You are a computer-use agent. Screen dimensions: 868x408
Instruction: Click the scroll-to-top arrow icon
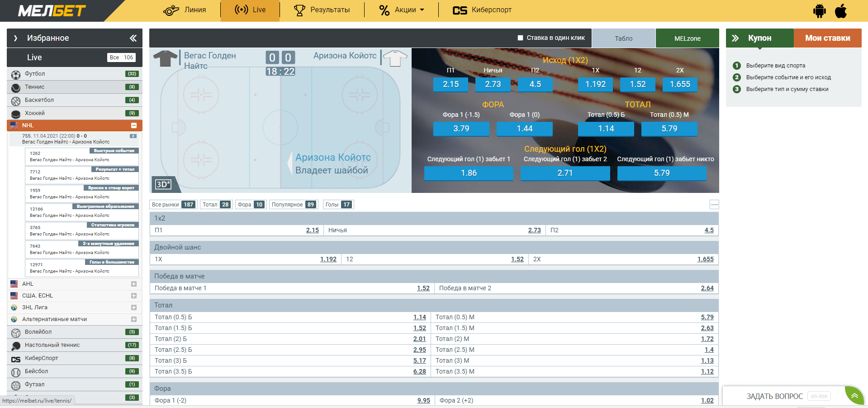point(854,395)
